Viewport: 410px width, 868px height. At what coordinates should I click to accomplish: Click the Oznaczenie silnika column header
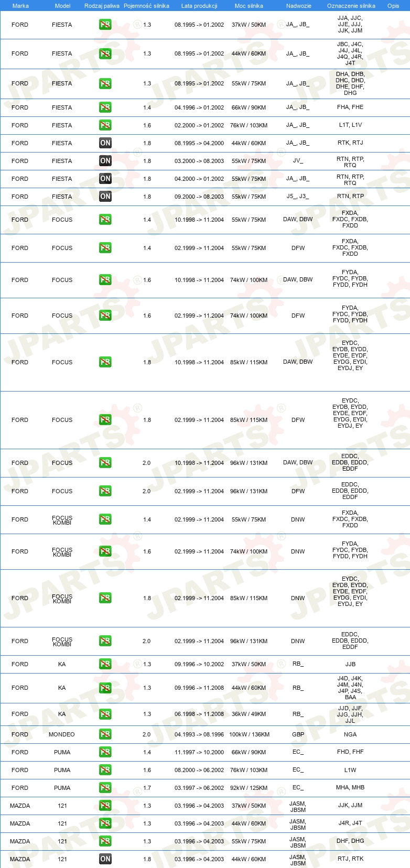(351, 6)
